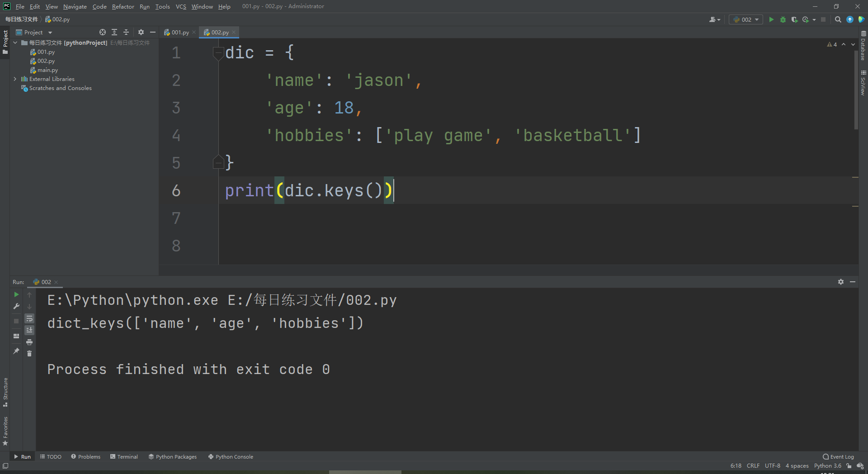Open the Navigate menu
This screenshot has width=868, height=474.
point(75,6)
